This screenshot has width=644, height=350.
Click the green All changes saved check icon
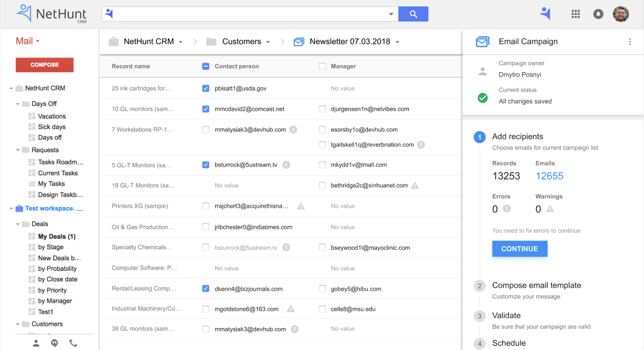pos(483,98)
